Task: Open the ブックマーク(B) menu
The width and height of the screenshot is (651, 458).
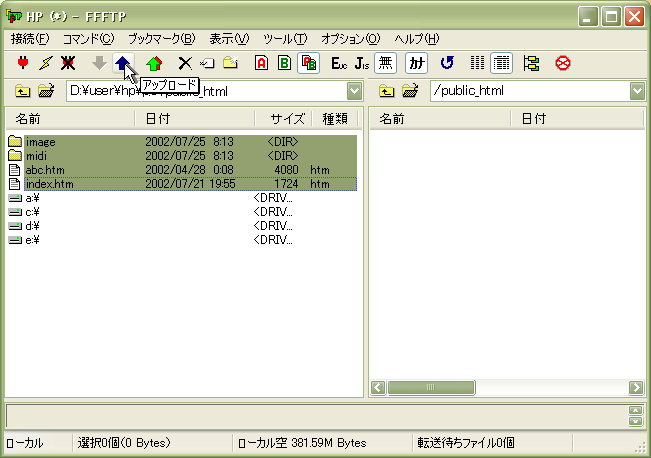Action: [161, 39]
